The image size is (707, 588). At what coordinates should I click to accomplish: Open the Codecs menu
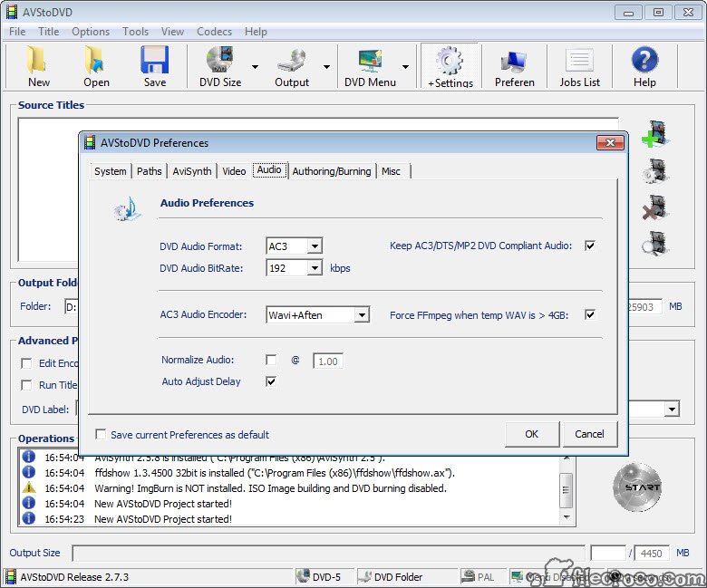(214, 32)
